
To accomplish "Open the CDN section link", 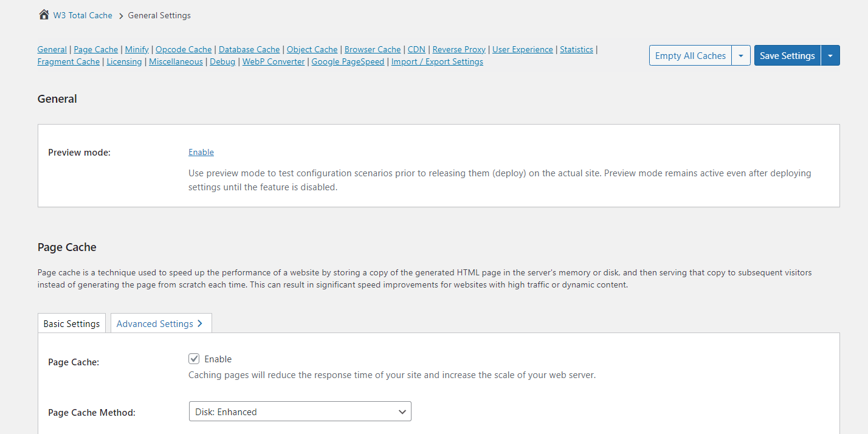I will click(x=416, y=49).
